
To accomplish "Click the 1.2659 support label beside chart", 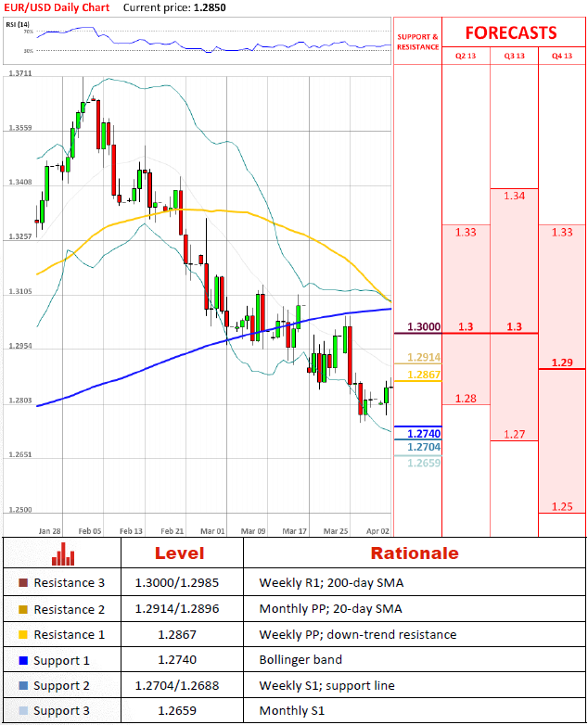I will (424, 463).
